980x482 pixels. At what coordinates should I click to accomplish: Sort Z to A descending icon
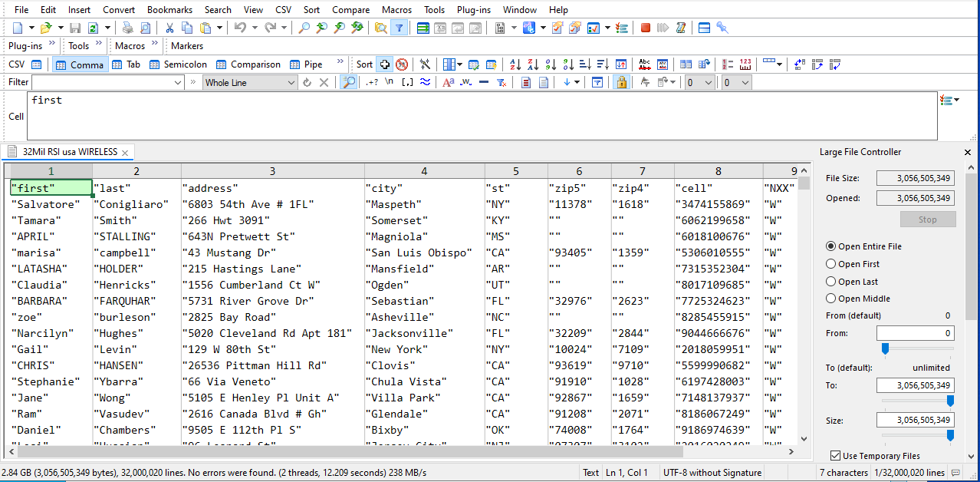click(533, 64)
